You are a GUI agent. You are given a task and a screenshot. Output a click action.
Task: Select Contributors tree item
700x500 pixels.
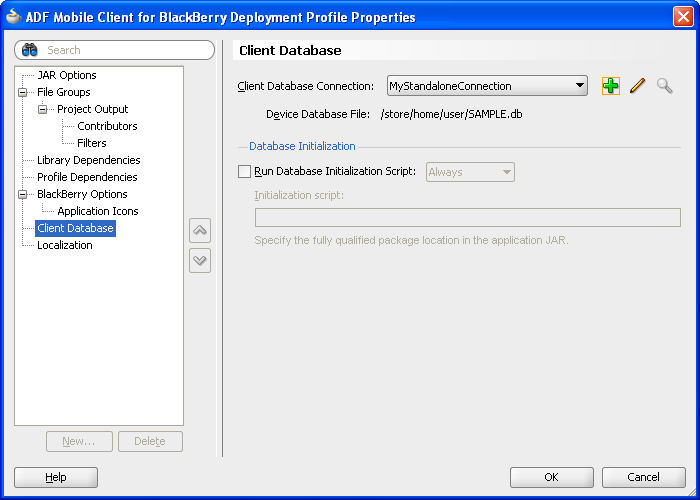pos(107,126)
